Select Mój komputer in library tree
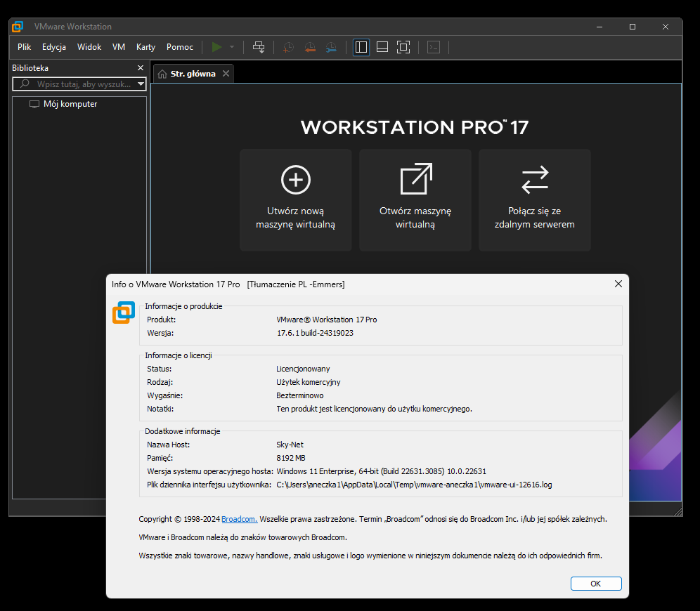This screenshot has height=611, width=700. (70, 104)
